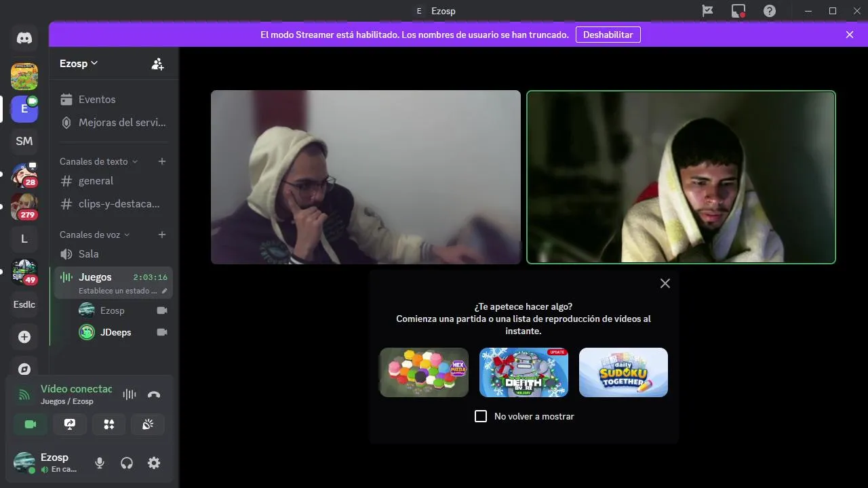Explore discoverable servers compass icon
This screenshot has height=488, width=868.
24,369
